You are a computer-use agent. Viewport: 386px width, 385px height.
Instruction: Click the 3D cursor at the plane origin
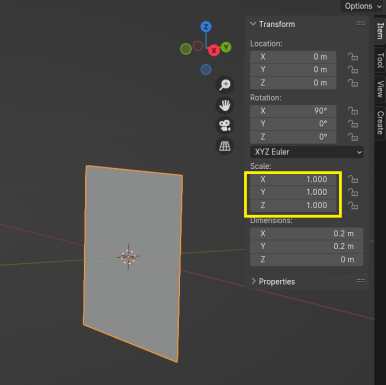click(128, 257)
